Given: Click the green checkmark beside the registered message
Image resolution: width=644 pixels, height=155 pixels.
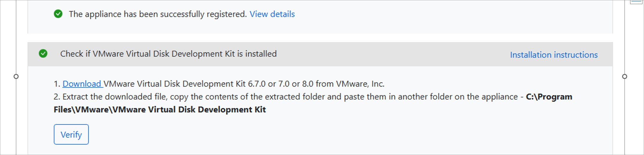Looking at the screenshot, I should click(x=58, y=14).
